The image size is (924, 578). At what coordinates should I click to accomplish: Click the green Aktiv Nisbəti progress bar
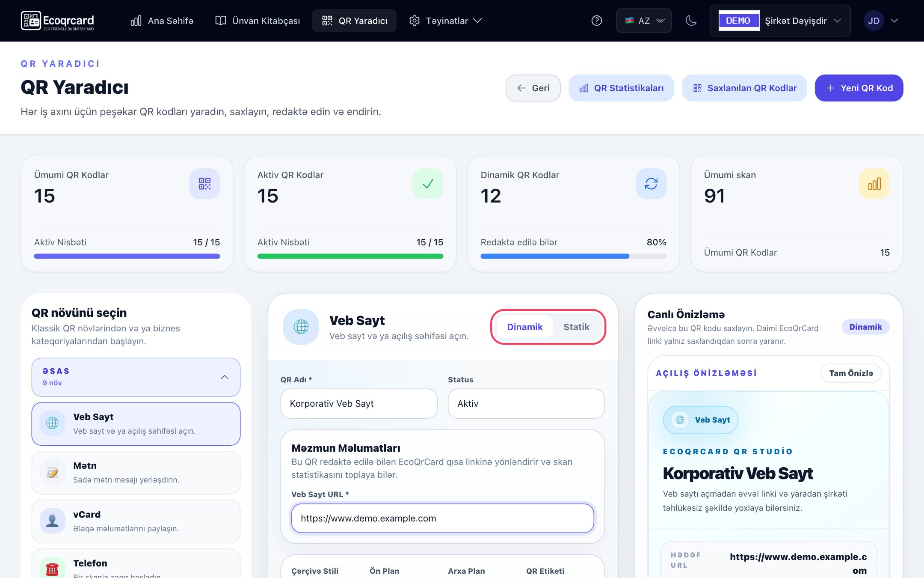pyautogui.click(x=350, y=256)
